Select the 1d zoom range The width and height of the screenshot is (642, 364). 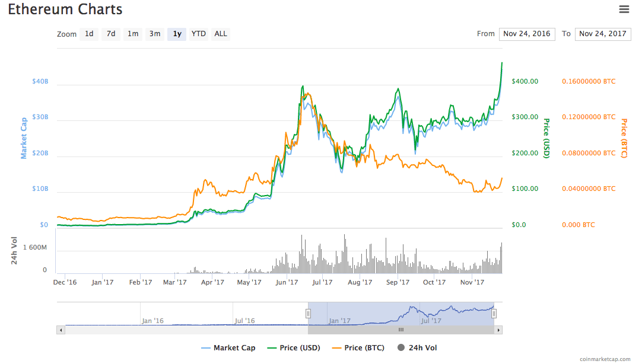tap(88, 34)
